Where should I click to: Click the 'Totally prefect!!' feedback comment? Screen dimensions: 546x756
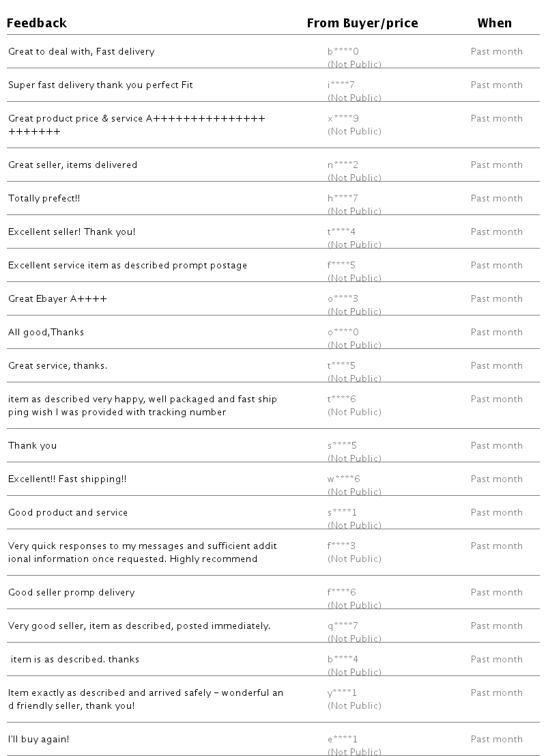coord(44,198)
